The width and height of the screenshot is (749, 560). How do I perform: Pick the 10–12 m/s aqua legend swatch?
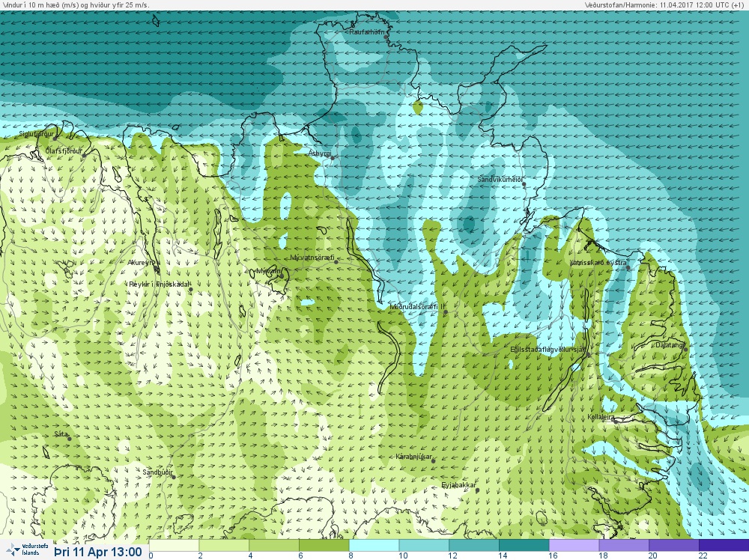[424, 545]
